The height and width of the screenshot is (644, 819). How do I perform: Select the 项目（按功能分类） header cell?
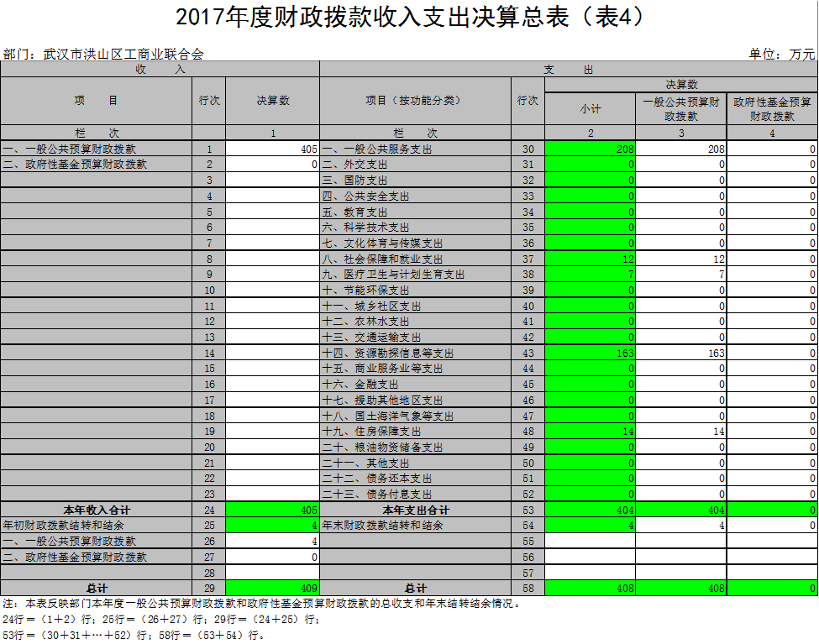pyautogui.click(x=416, y=100)
